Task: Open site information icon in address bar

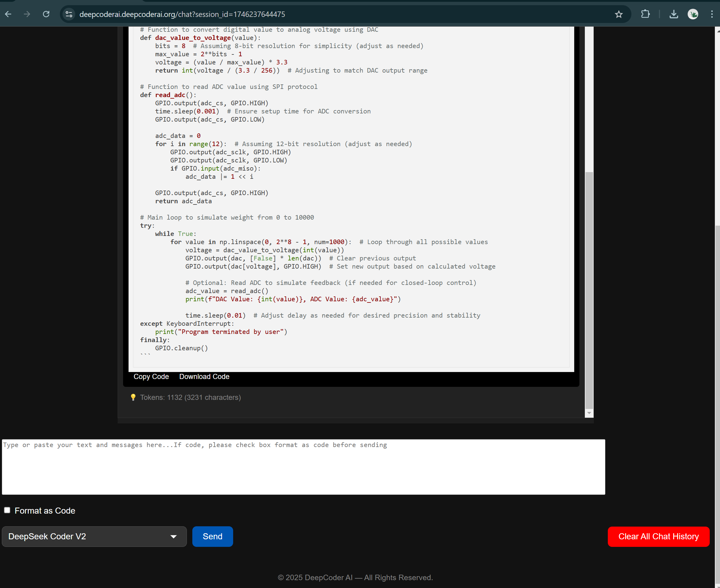Action: pos(69,14)
